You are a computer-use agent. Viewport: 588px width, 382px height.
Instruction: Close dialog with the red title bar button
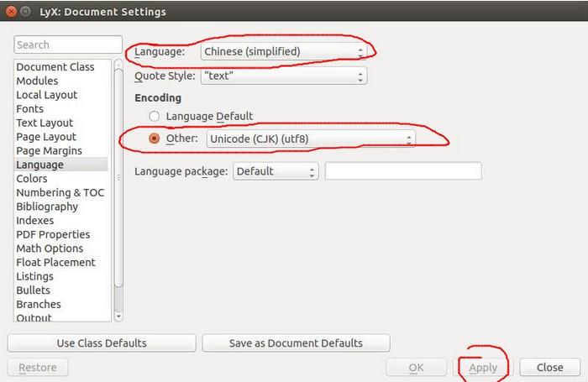[x=12, y=12]
